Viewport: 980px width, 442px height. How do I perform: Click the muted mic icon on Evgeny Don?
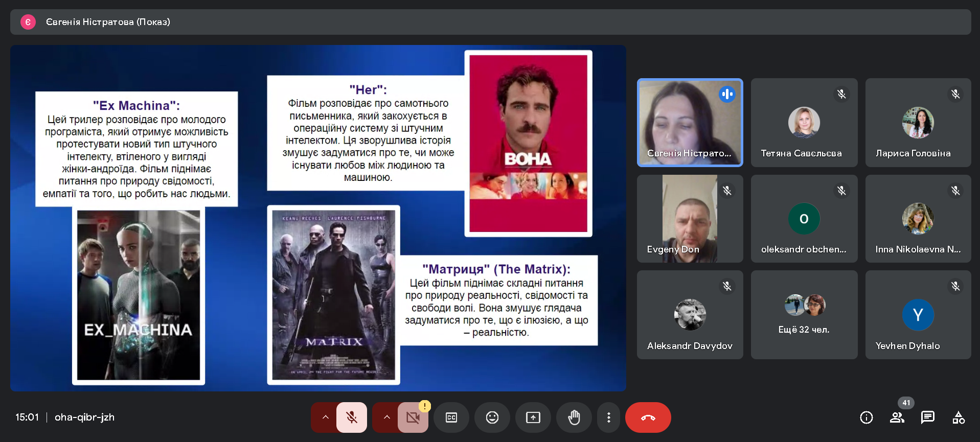click(x=727, y=191)
